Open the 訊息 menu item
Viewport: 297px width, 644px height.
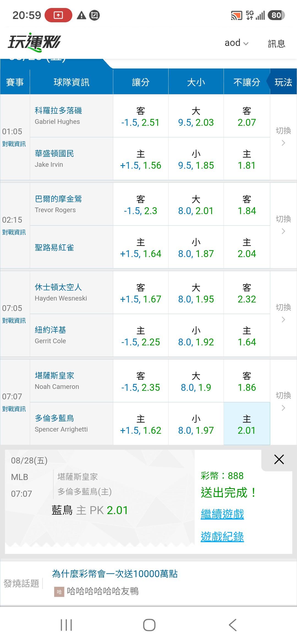click(276, 43)
